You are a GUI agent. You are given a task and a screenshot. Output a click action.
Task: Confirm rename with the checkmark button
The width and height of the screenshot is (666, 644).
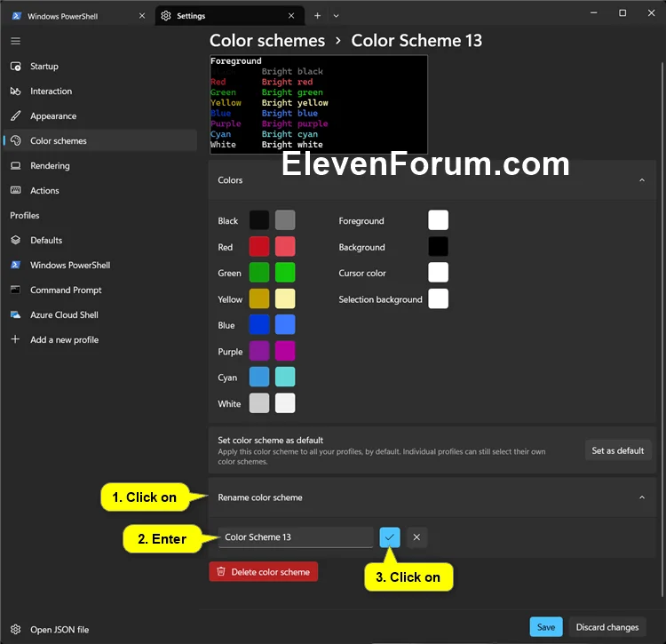390,537
